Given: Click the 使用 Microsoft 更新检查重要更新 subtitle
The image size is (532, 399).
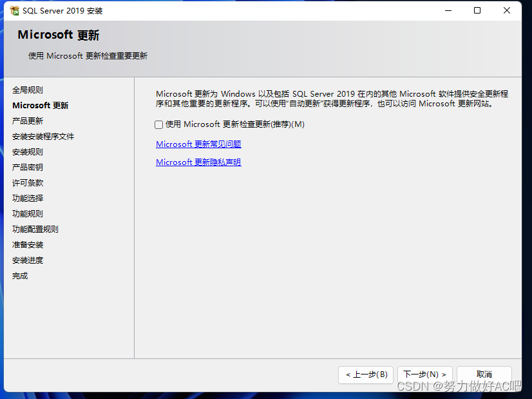Looking at the screenshot, I should 88,55.
